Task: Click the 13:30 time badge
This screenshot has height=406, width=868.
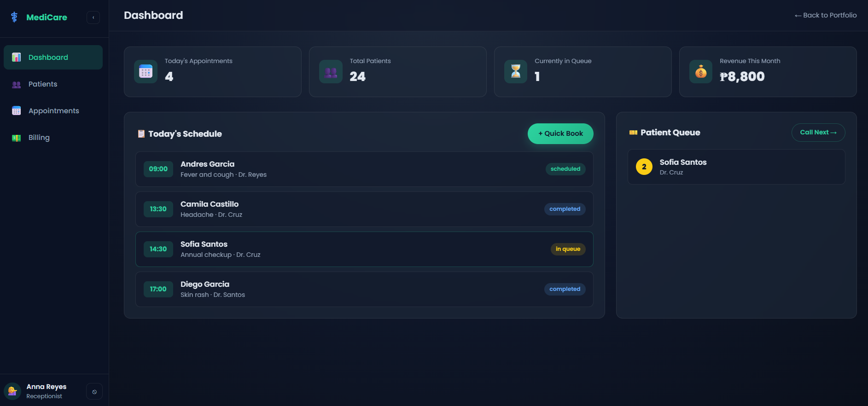Action: [x=158, y=209]
